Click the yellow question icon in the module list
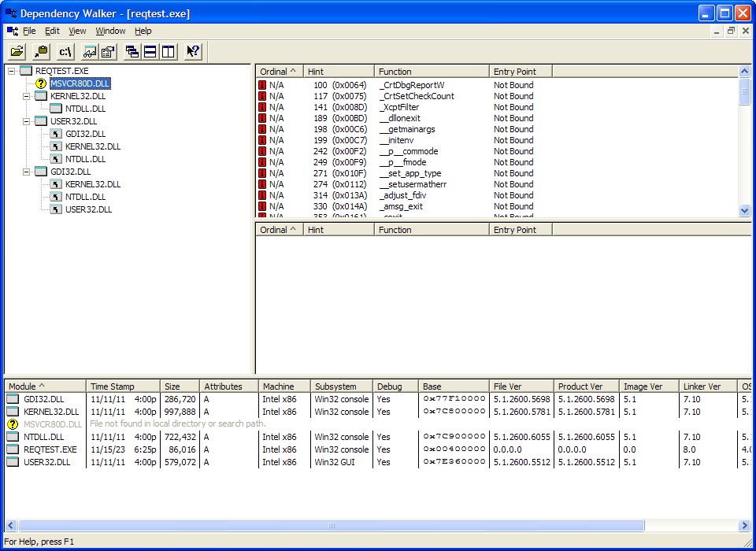The width and height of the screenshot is (756, 551). 13,424
